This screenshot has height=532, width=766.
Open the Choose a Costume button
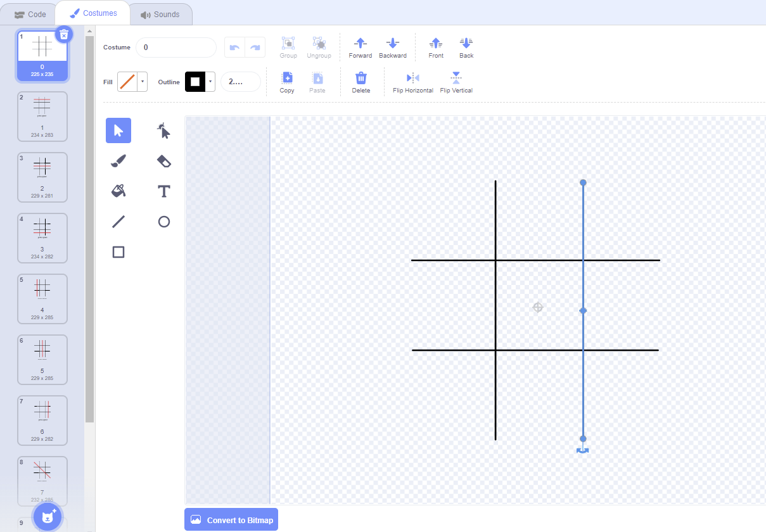[49, 517]
